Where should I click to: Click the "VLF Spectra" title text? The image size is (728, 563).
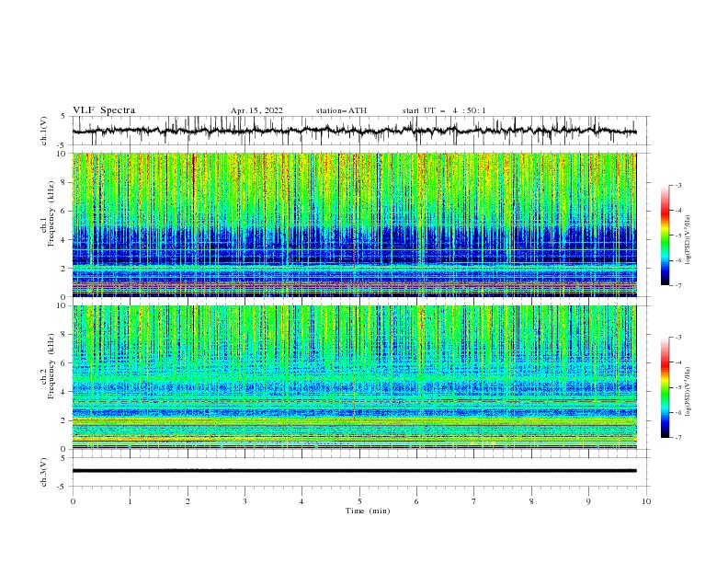pos(104,110)
